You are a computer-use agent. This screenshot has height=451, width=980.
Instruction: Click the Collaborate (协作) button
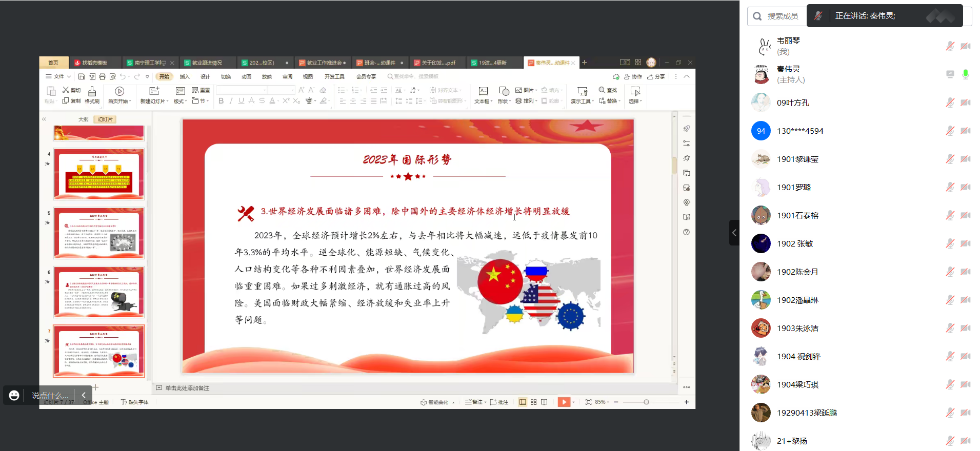633,76
